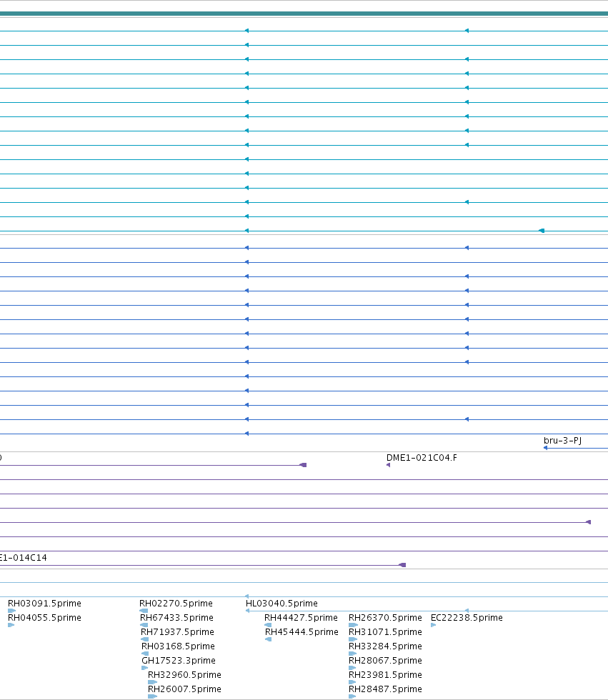Screen dimensions: 608x700
Task: Select the blue arrow under bru-3-PJ
Action: coord(546,448)
